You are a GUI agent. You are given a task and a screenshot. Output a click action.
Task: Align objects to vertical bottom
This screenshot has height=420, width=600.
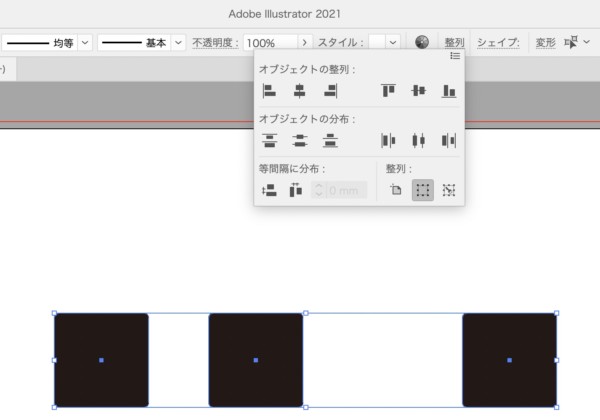click(448, 91)
